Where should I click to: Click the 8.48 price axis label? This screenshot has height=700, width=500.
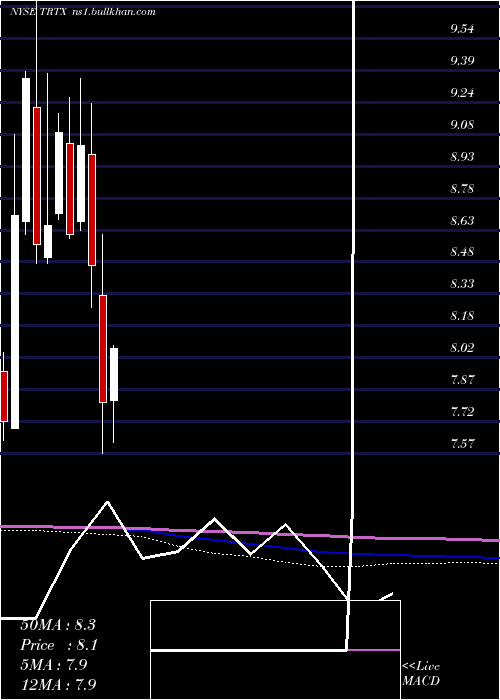pyautogui.click(x=462, y=252)
